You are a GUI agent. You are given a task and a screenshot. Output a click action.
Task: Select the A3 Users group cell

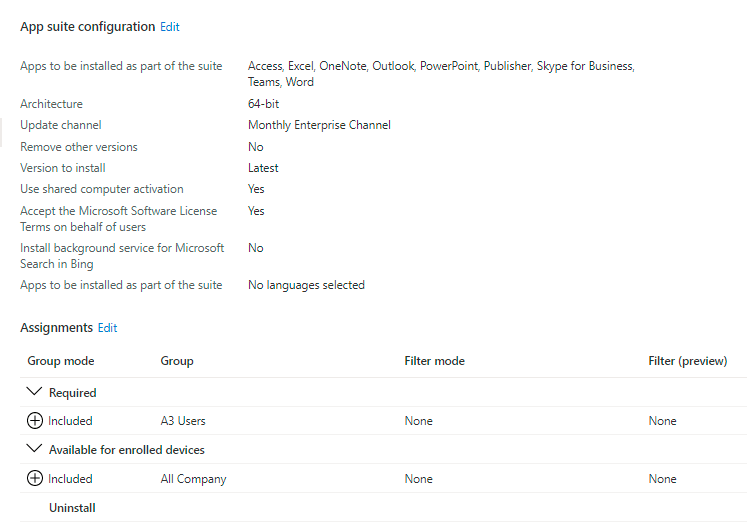click(183, 421)
